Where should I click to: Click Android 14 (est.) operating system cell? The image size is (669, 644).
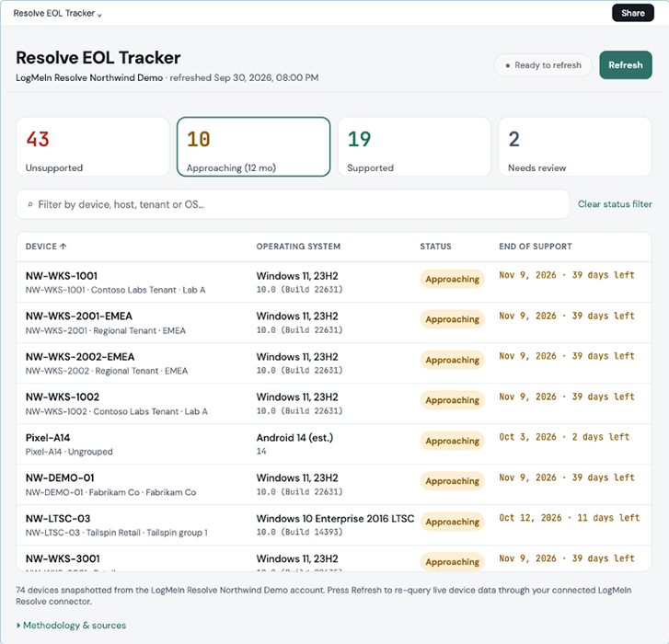point(294,438)
